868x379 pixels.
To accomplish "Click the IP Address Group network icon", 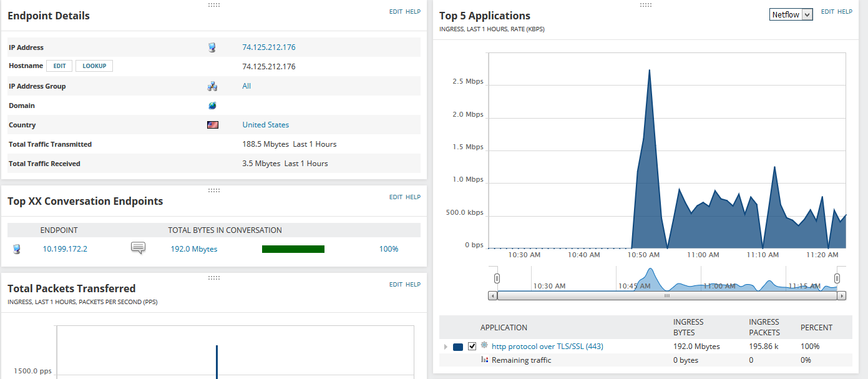I will [212, 86].
